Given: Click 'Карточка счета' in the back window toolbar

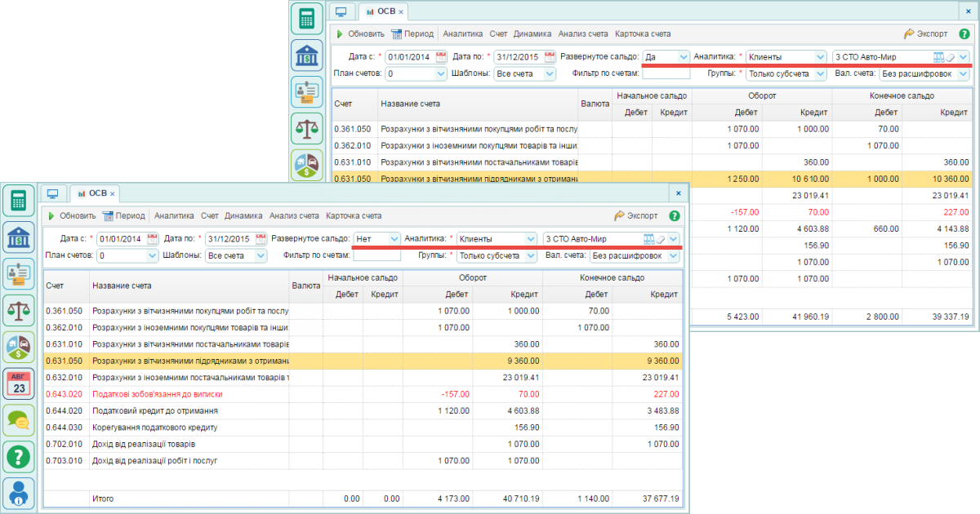Looking at the screenshot, I should [642, 34].
